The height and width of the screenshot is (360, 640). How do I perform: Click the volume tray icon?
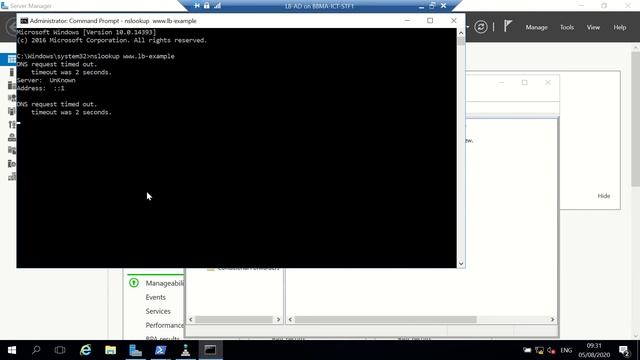tap(551, 350)
